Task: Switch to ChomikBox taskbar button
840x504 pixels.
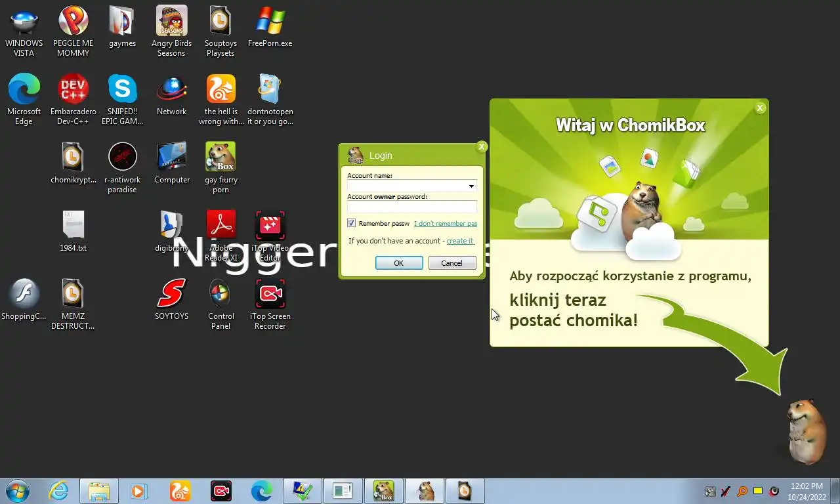Action: 384,491
